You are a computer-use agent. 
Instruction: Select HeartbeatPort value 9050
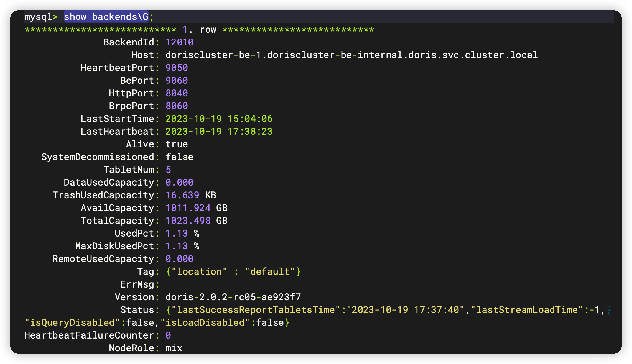[x=177, y=68]
